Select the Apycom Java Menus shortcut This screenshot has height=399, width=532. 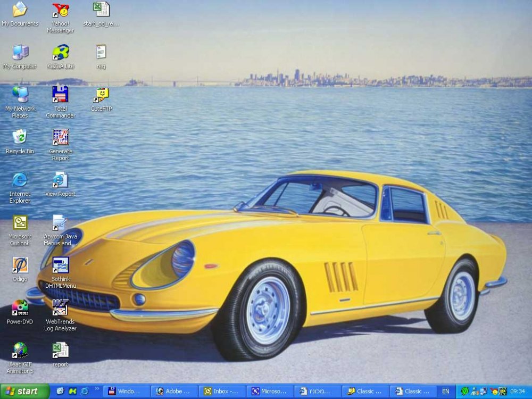(x=61, y=230)
